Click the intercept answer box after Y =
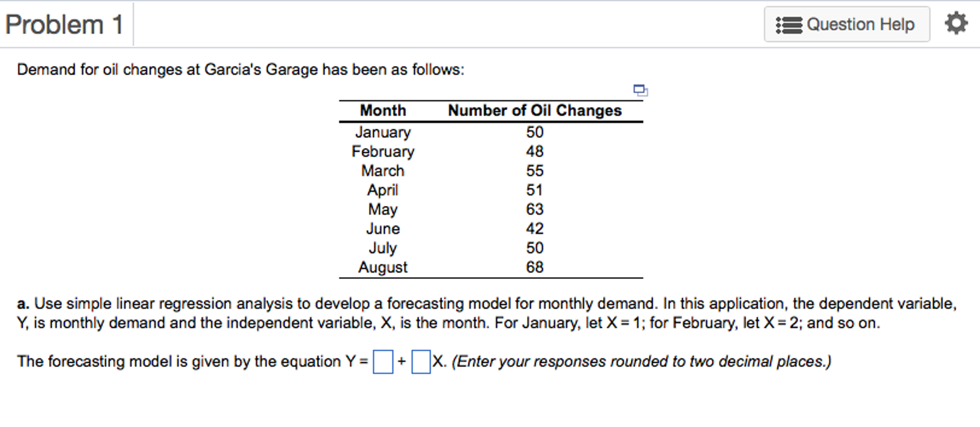The width and height of the screenshot is (980, 427). (x=383, y=362)
